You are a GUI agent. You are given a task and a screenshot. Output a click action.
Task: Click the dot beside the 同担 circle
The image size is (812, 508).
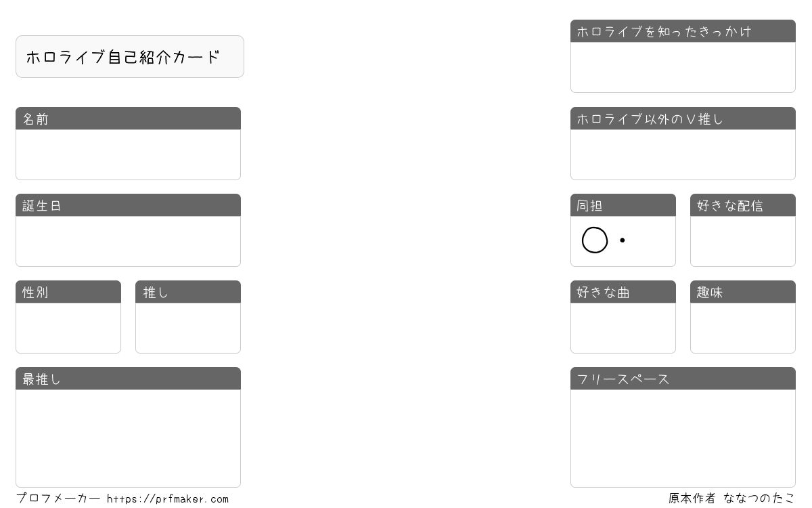click(622, 240)
